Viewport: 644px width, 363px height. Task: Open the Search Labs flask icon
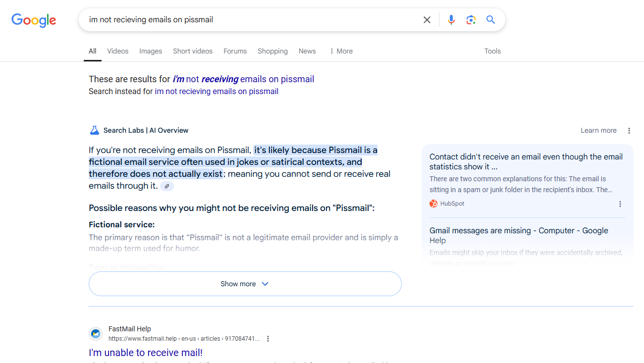[x=94, y=130]
